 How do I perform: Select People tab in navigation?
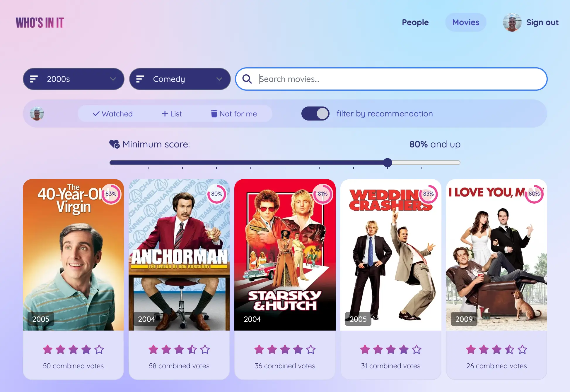(x=415, y=22)
